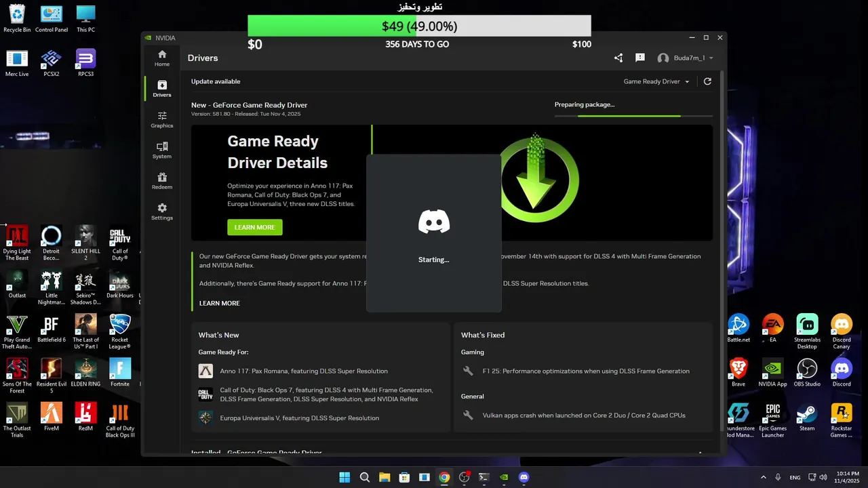This screenshot has height=488, width=868.
Task: Select the Epic Games Launcher shortcut
Action: (x=772, y=420)
